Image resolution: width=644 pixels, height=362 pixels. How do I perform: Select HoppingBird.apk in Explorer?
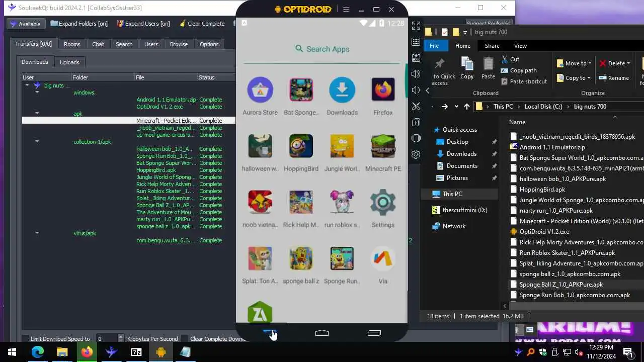click(542, 190)
